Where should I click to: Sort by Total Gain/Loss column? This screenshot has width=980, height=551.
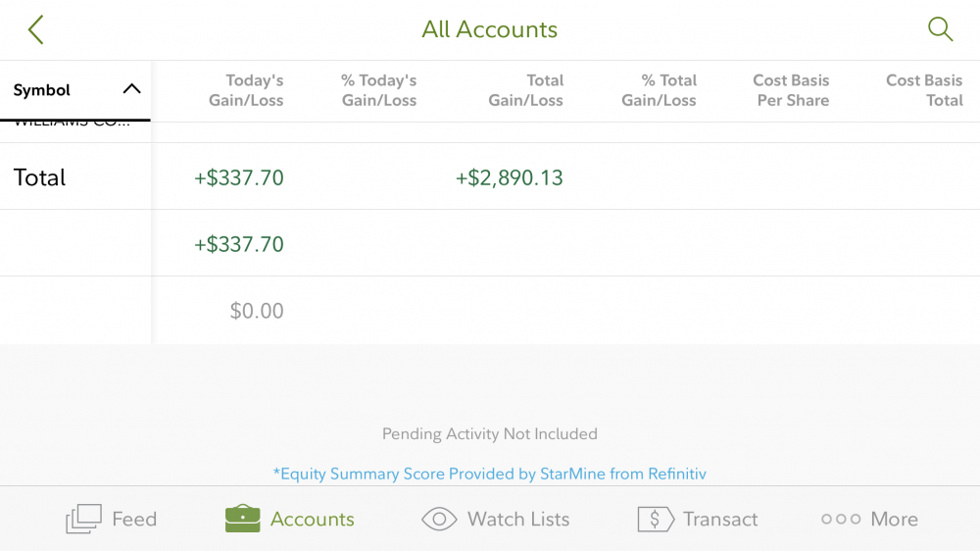[x=526, y=90]
